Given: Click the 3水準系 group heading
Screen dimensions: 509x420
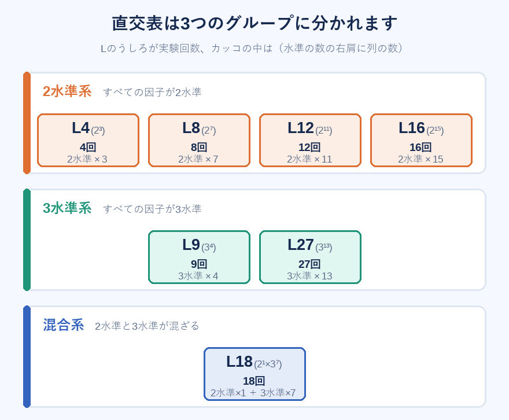Looking at the screenshot, I should coord(67,208).
